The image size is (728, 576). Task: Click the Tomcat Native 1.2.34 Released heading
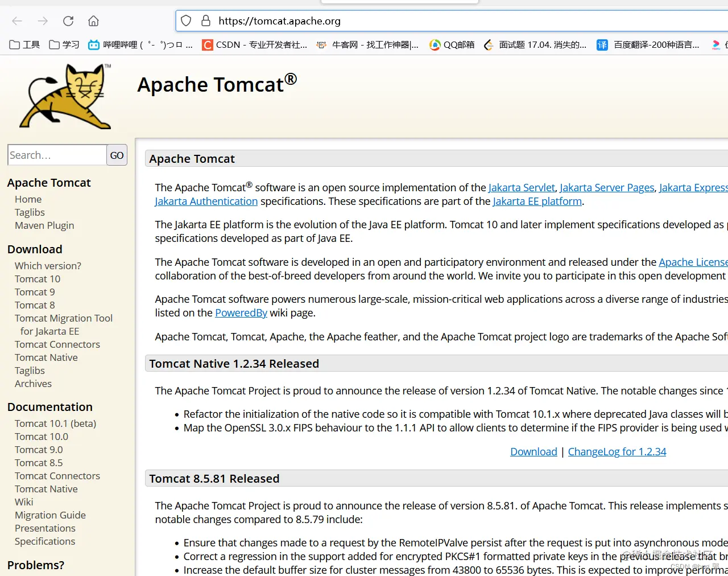234,364
